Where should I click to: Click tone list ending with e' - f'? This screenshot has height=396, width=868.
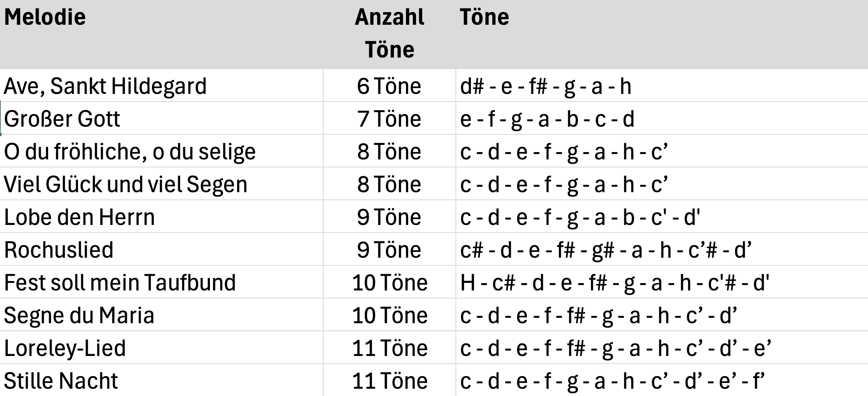tap(662, 380)
